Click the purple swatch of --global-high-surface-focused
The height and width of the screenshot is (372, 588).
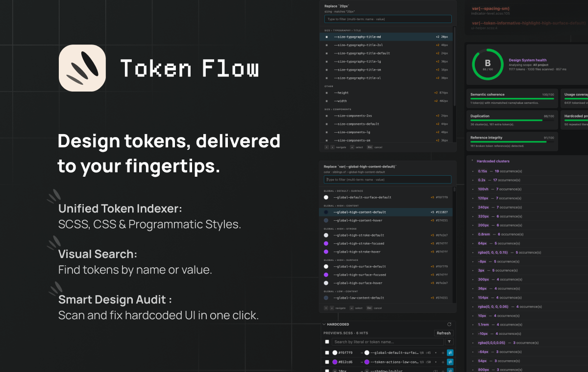point(326,275)
